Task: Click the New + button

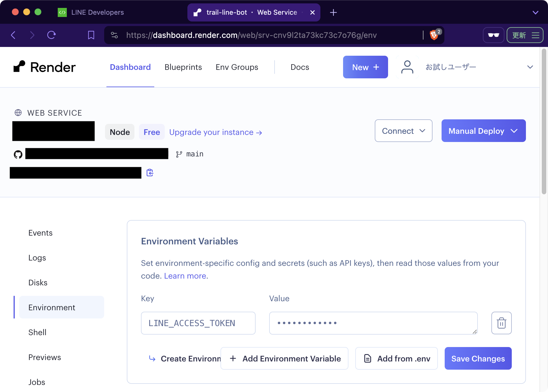Action: [x=365, y=67]
